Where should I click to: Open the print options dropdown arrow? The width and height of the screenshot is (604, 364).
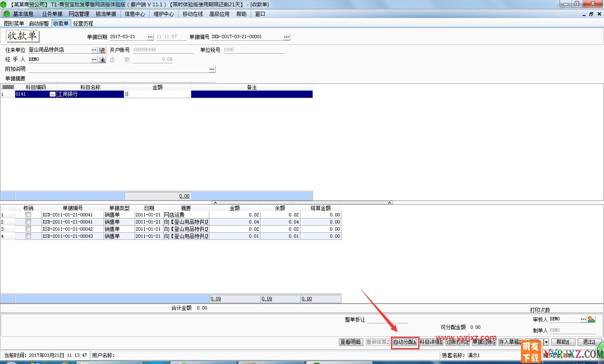click(x=546, y=342)
